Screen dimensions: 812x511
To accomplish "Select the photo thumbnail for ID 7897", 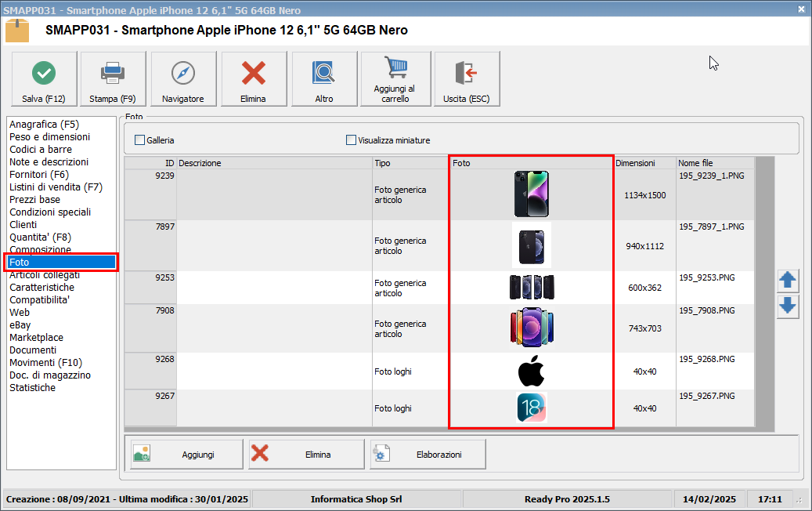I will click(x=532, y=245).
